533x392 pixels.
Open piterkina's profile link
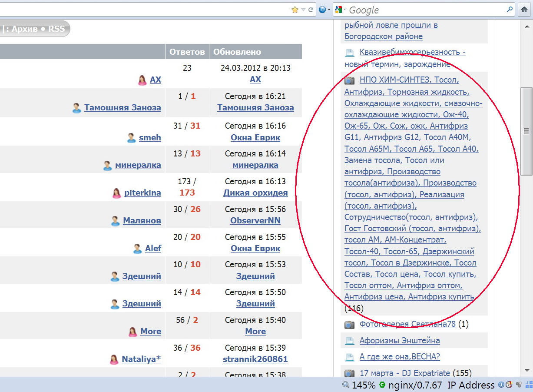click(x=142, y=193)
